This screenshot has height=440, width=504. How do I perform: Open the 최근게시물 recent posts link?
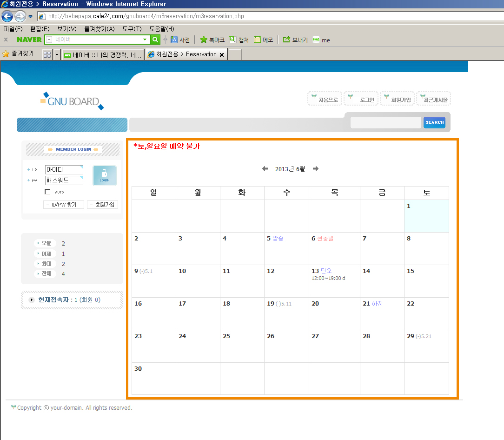[434, 99]
